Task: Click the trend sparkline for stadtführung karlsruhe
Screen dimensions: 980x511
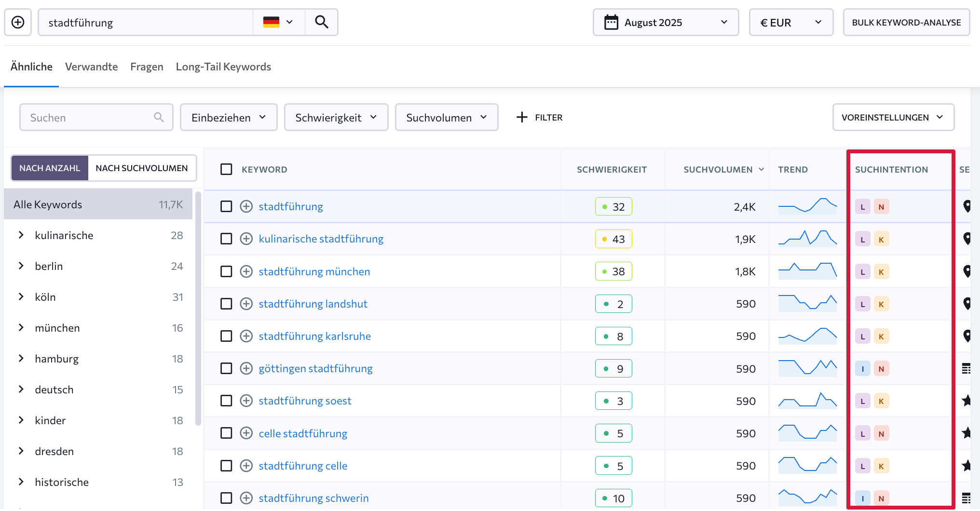Action: pos(808,336)
